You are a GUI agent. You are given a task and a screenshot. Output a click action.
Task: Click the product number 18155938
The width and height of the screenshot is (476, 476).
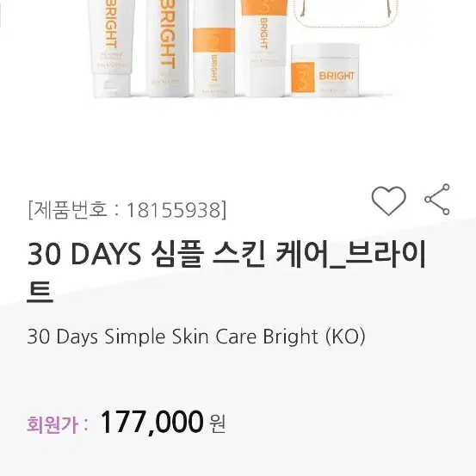tap(173, 210)
